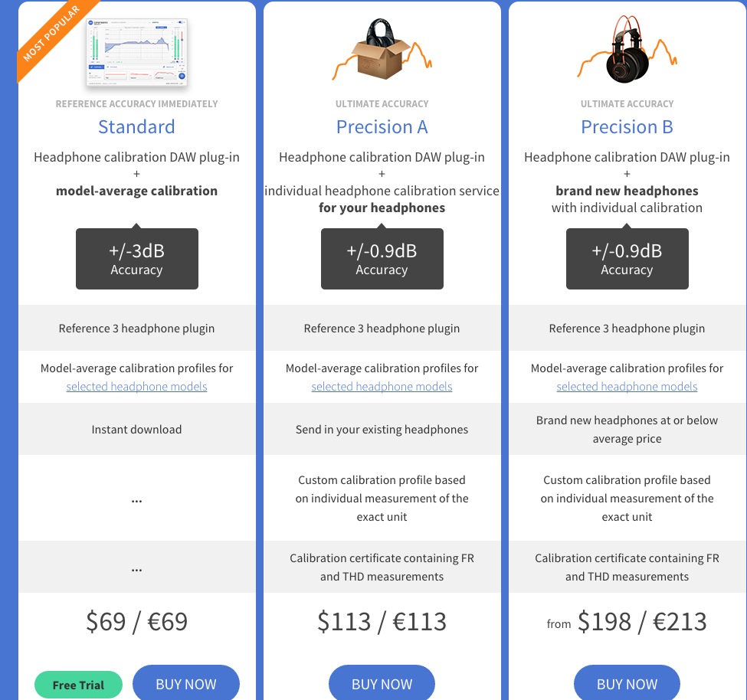Click the $113 / €113 price
The width and height of the screenshot is (747, 700).
(382, 621)
